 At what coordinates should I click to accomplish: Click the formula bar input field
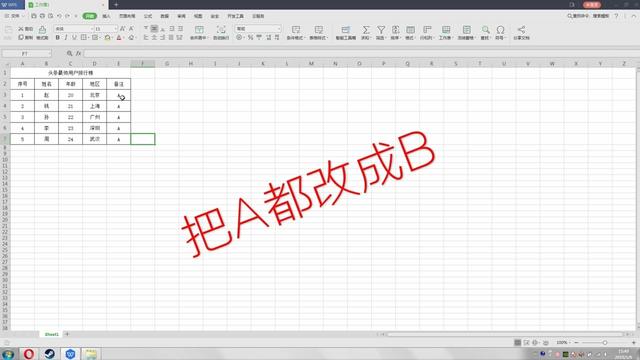361,53
